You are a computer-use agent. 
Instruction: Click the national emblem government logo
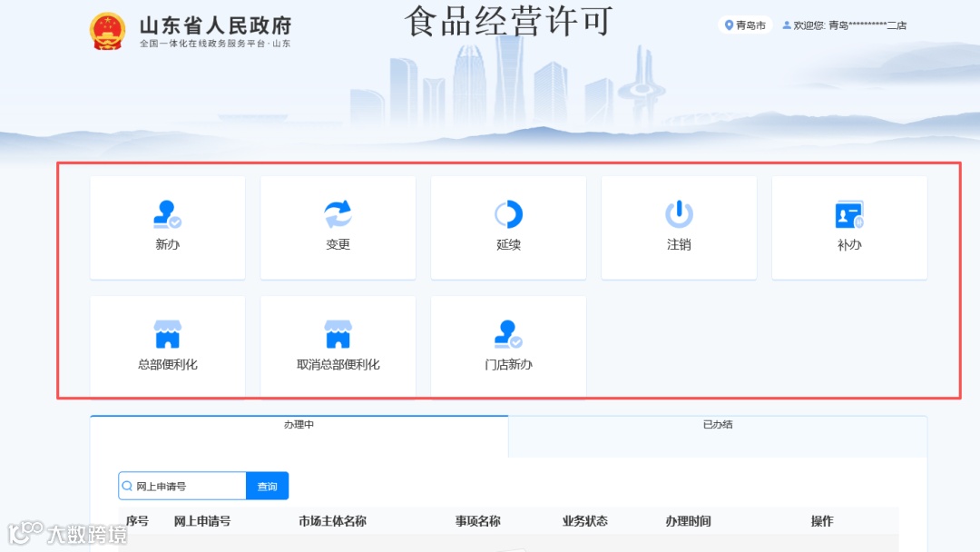point(109,27)
